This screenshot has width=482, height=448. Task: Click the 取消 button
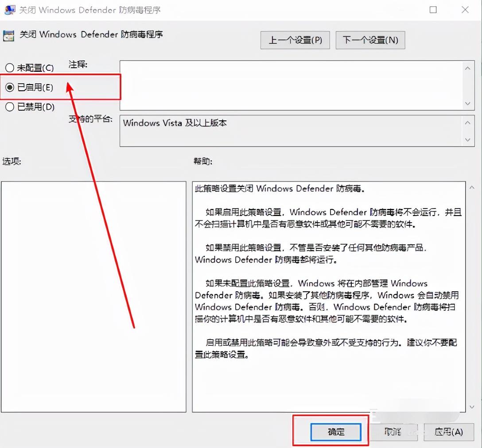pos(393,432)
